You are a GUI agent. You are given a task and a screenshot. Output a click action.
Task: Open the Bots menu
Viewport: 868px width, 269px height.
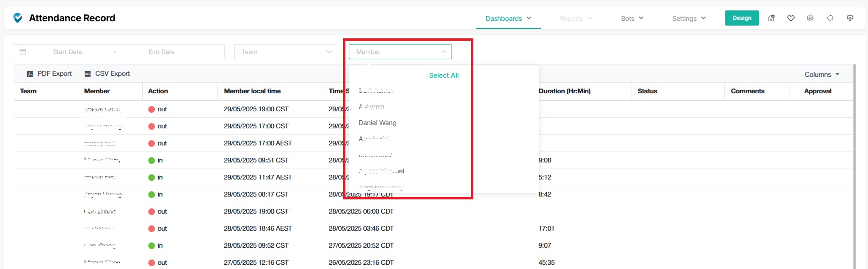click(x=632, y=18)
